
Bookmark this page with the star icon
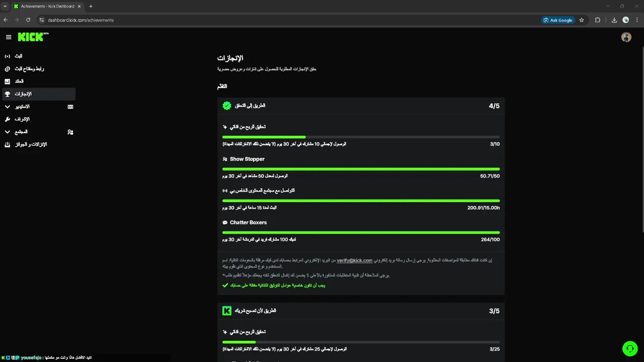(x=582, y=20)
